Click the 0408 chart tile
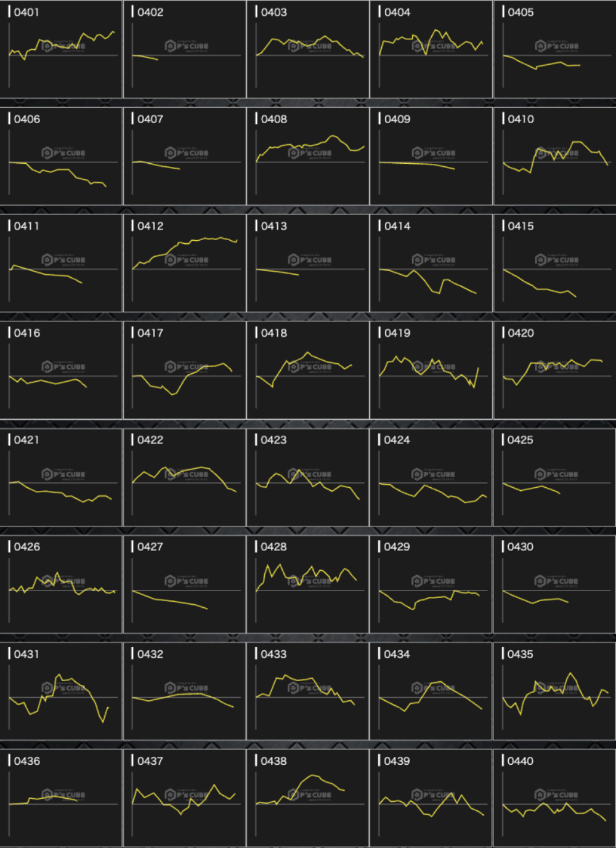Image resolution: width=616 pixels, height=848 pixels. tap(308, 156)
